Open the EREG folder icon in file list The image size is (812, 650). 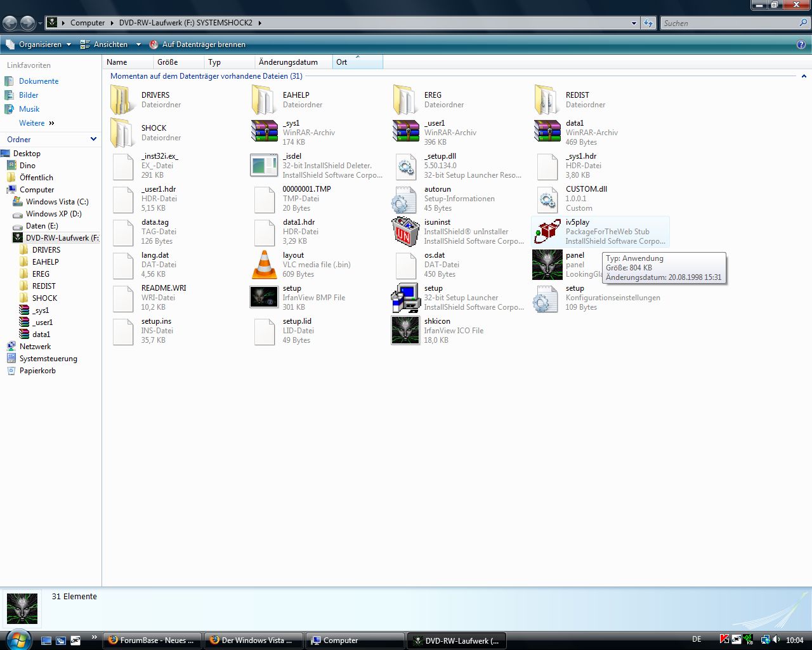tap(405, 100)
